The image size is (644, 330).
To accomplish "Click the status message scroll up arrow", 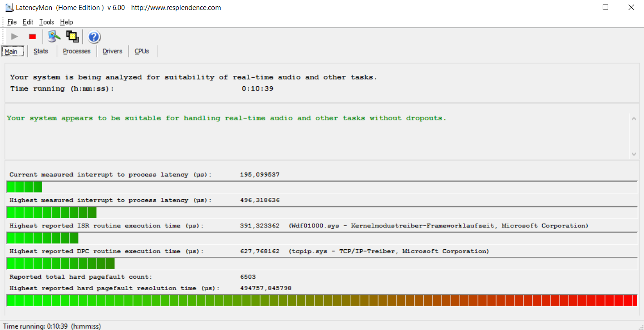I will (x=634, y=118).
